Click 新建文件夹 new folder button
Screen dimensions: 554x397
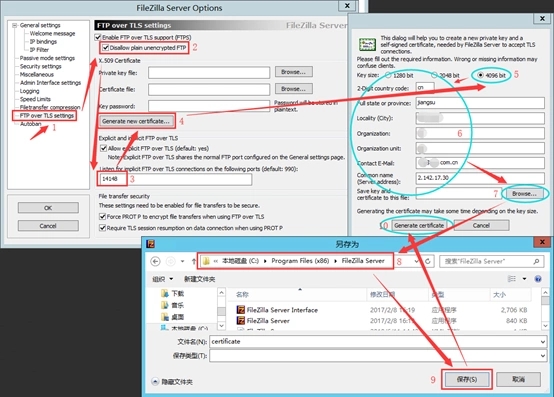pos(199,279)
